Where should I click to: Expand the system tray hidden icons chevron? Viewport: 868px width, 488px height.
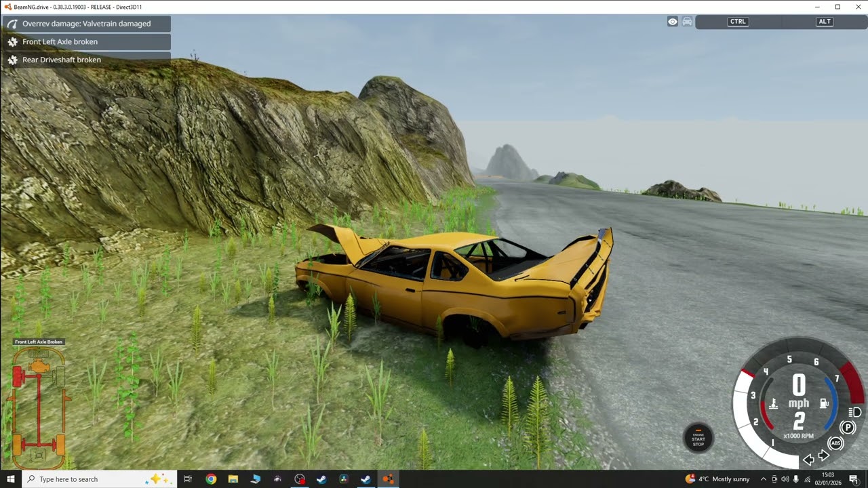pyautogui.click(x=764, y=479)
